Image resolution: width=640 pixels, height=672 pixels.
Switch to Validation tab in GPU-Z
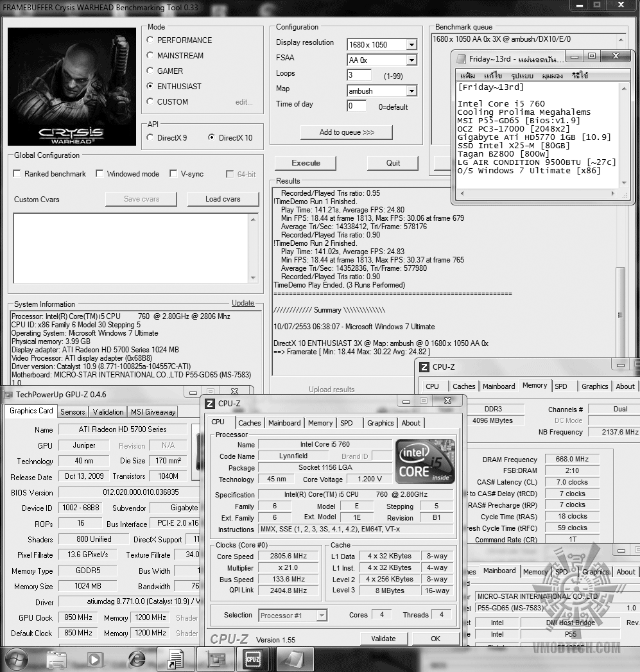(x=108, y=412)
